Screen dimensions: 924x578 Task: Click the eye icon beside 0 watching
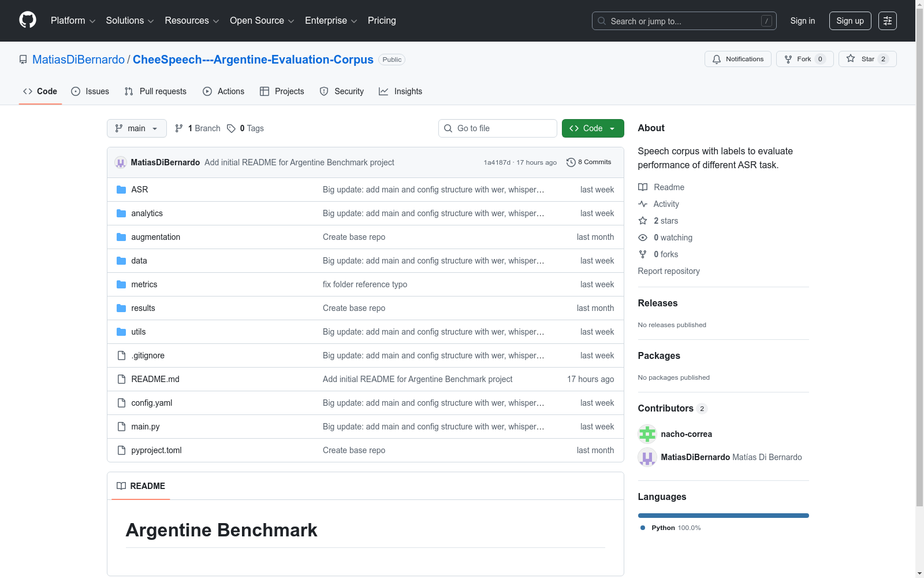(643, 238)
